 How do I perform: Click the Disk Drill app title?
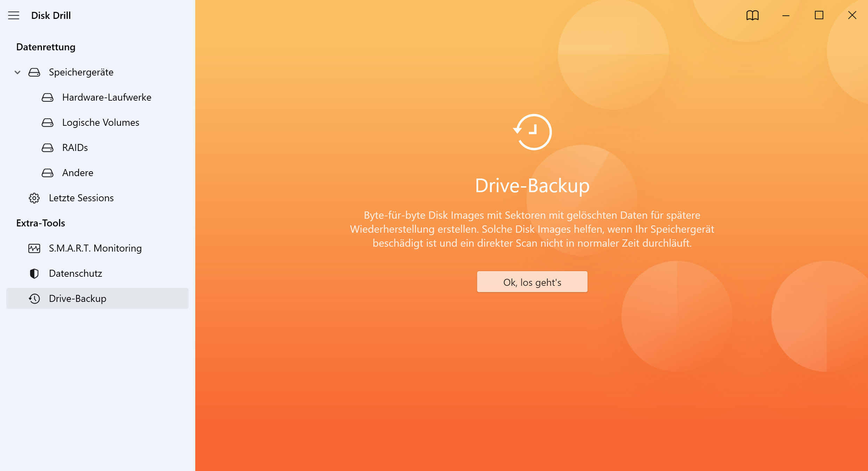point(51,15)
